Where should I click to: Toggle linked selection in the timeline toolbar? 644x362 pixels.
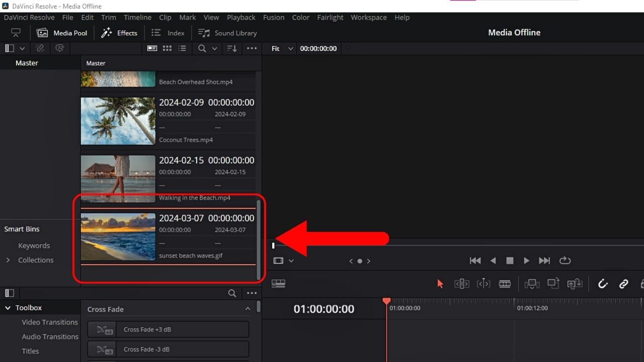coord(624,284)
